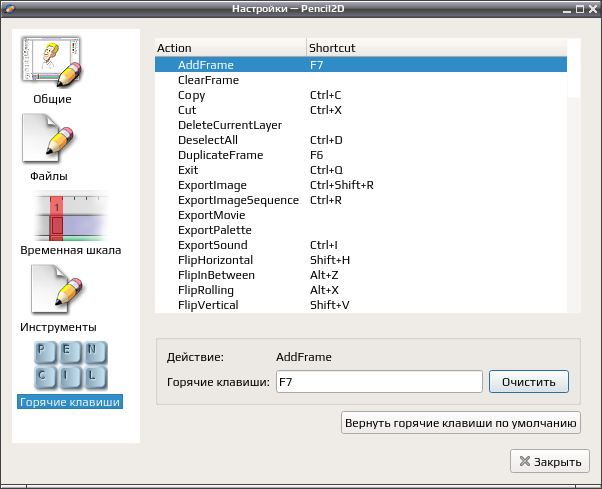The height and width of the screenshot is (489, 602).
Task: Open the Инструменты tools icon
Action: pos(58,289)
